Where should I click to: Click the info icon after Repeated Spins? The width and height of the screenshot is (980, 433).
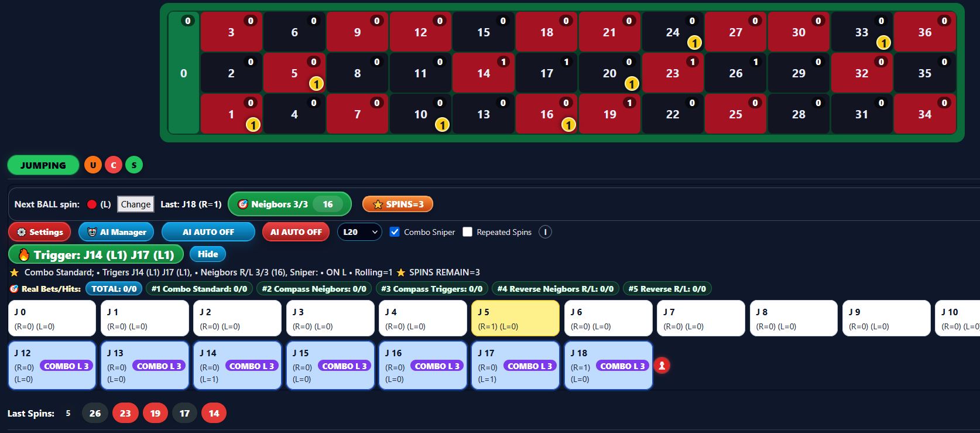(x=545, y=232)
